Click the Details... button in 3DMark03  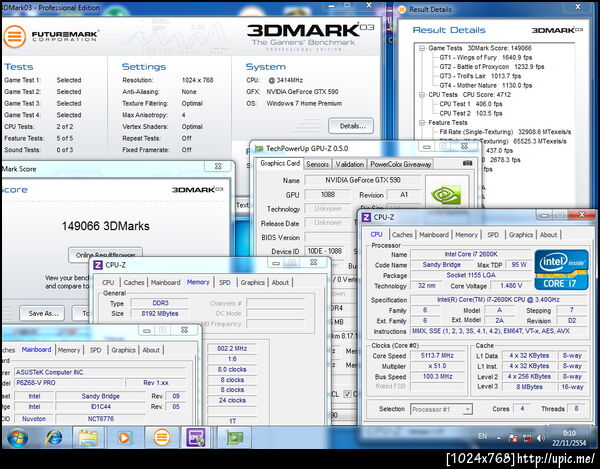tap(351, 126)
